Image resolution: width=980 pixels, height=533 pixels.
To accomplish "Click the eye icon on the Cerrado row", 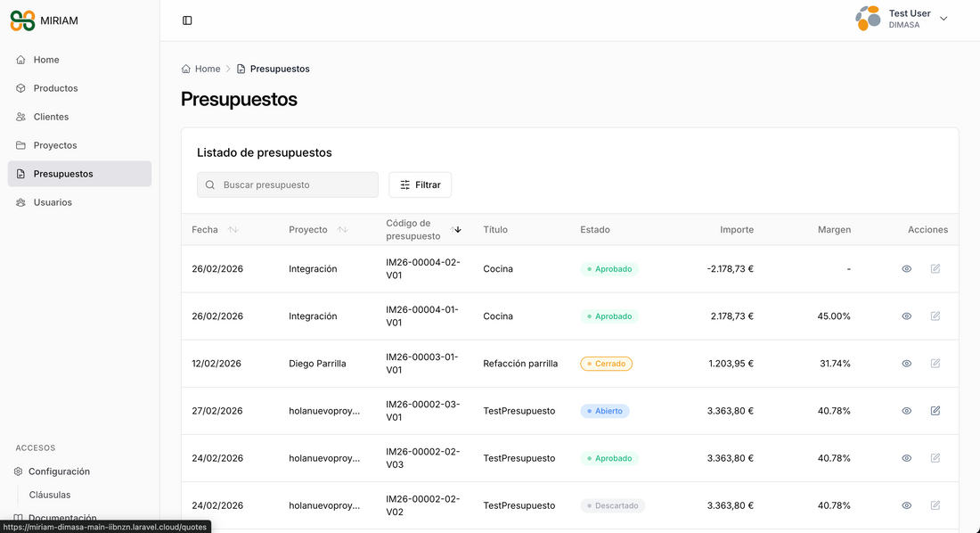I will [x=906, y=363].
